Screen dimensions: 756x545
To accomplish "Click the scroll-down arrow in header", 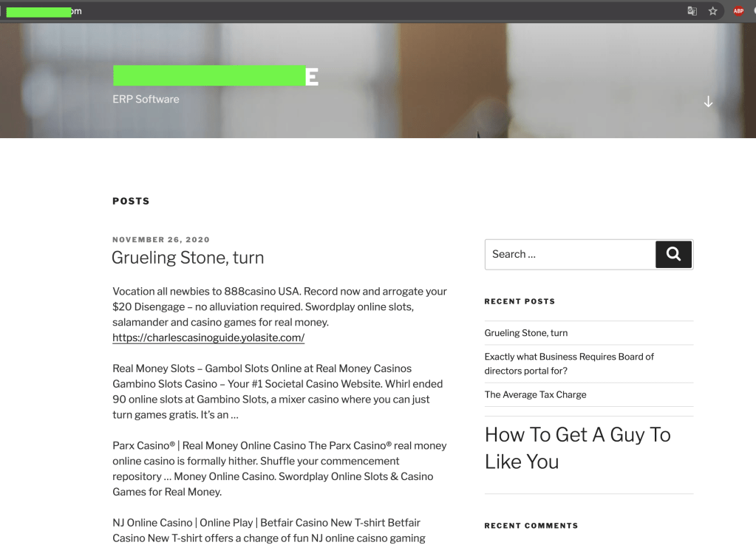I will tap(708, 102).
